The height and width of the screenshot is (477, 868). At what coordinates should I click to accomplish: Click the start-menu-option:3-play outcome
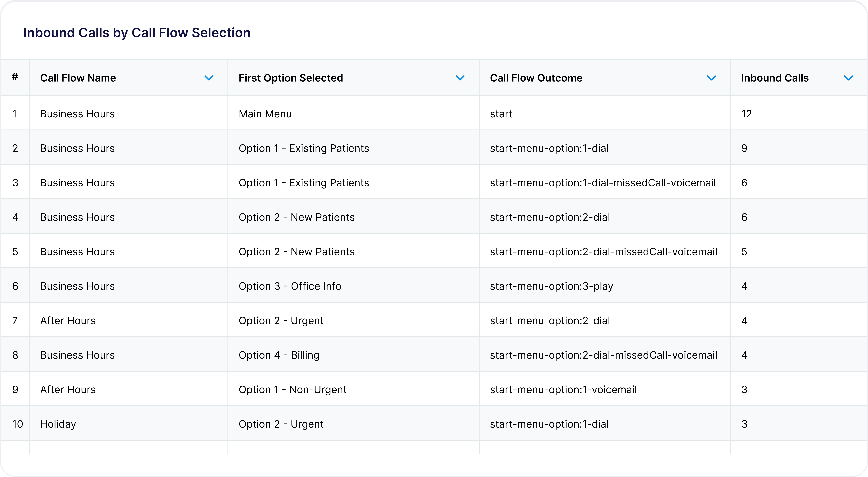(x=552, y=286)
